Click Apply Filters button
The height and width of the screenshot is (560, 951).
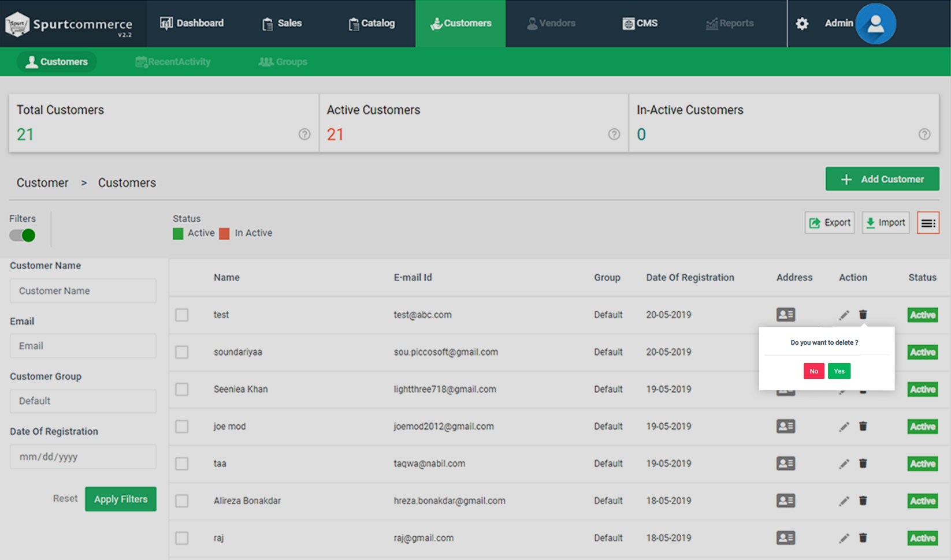pos(121,499)
